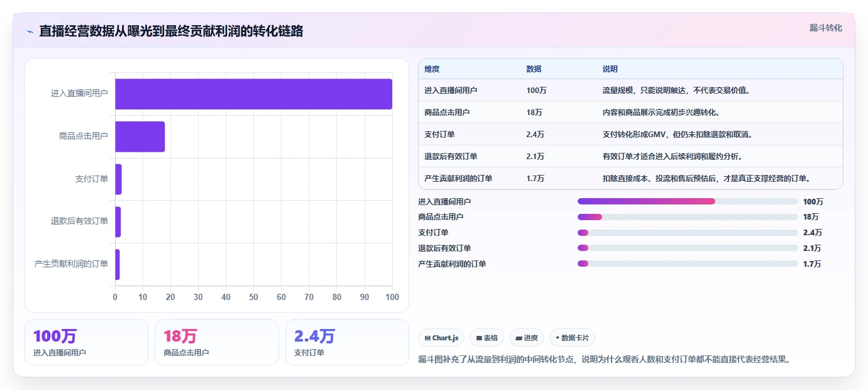868x390 pixels.
Task: Click the 进入直播间用户 progress bar
Action: [x=688, y=201]
